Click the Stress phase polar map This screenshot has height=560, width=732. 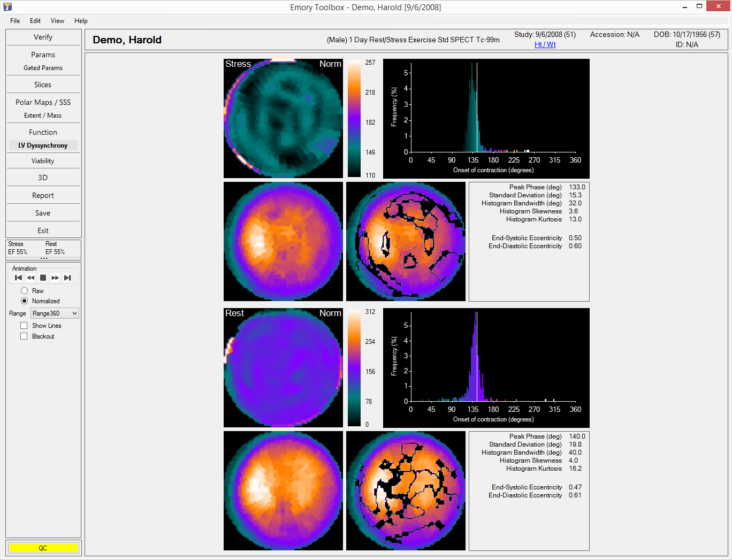(283, 118)
